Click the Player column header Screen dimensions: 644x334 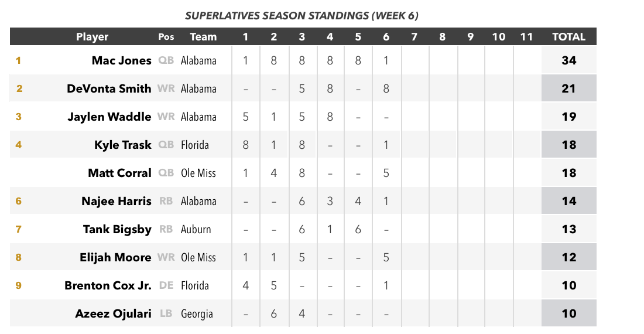point(92,37)
